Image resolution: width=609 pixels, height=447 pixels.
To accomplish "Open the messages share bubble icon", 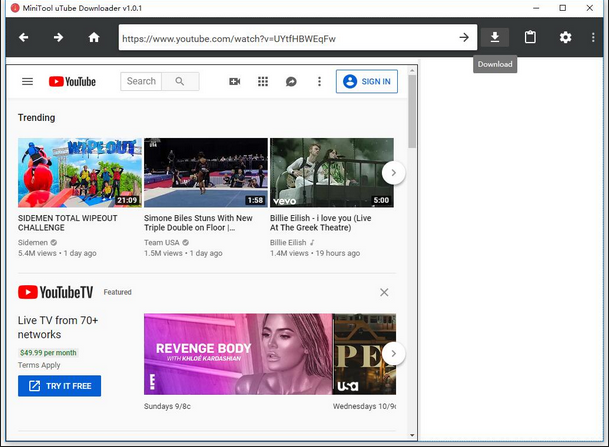I will pyautogui.click(x=291, y=82).
